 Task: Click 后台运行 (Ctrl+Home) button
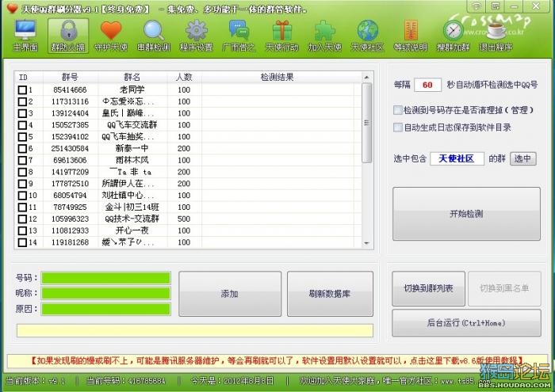pos(466,323)
